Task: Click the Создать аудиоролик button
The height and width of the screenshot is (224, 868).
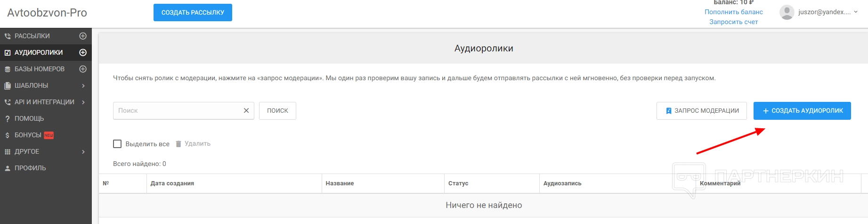Action: click(802, 111)
